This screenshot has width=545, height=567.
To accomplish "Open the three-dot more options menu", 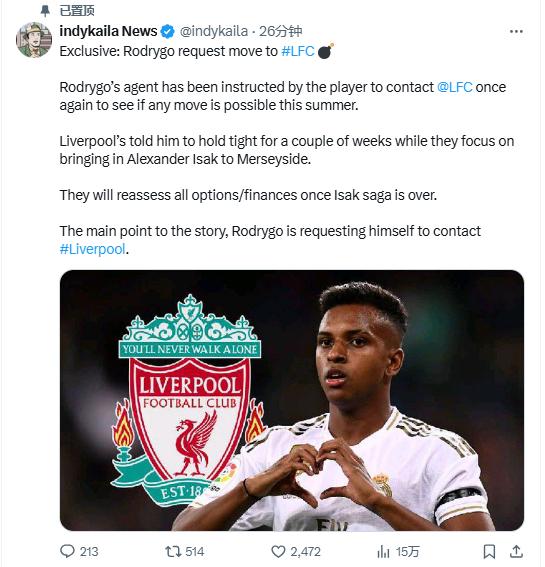I will coord(516,31).
